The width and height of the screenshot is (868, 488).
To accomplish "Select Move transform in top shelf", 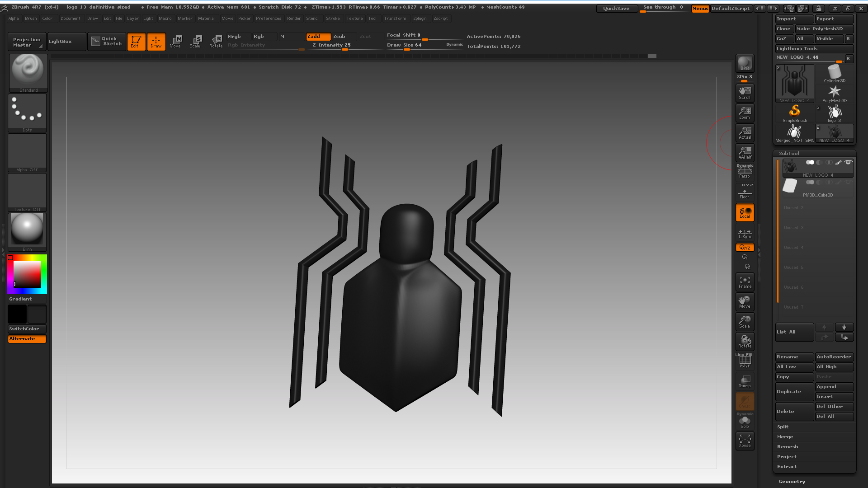I will pos(175,42).
